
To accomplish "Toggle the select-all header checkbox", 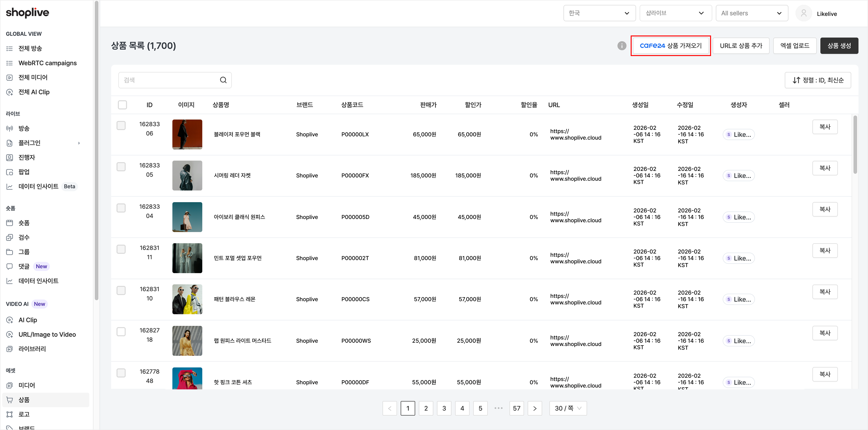I will [x=122, y=105].
